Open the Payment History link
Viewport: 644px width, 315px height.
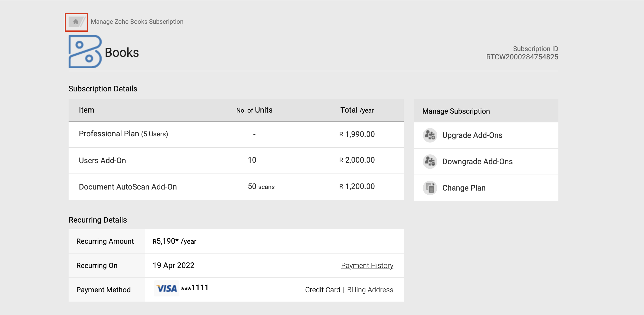point(367,265)
